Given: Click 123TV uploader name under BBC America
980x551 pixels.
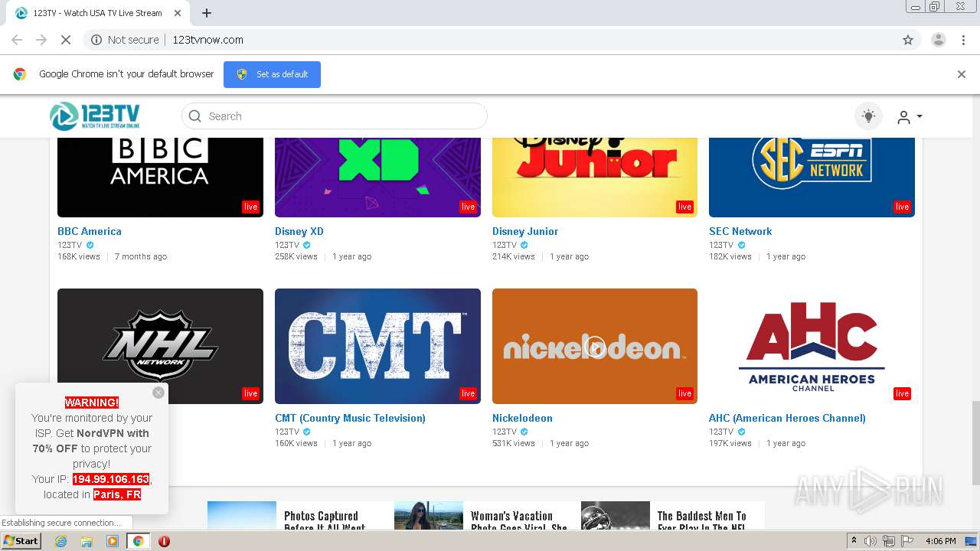Looking at the screenshot, I should coord(70,245).
